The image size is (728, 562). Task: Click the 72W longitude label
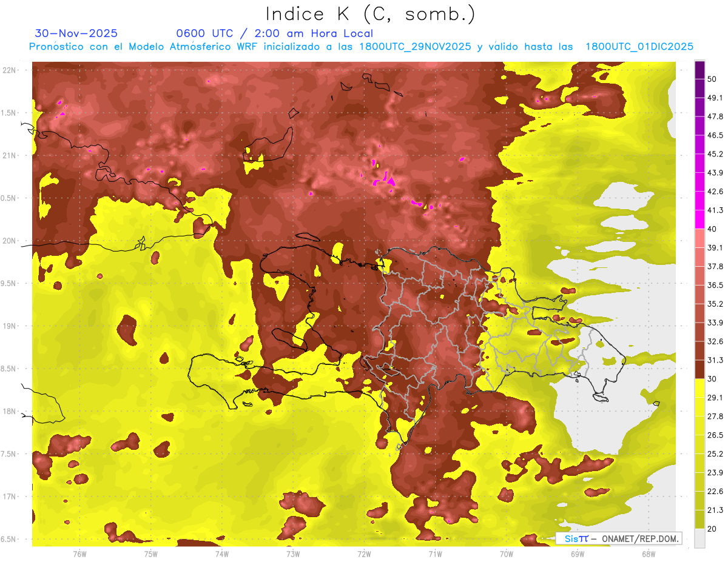[x=364, y=554]
